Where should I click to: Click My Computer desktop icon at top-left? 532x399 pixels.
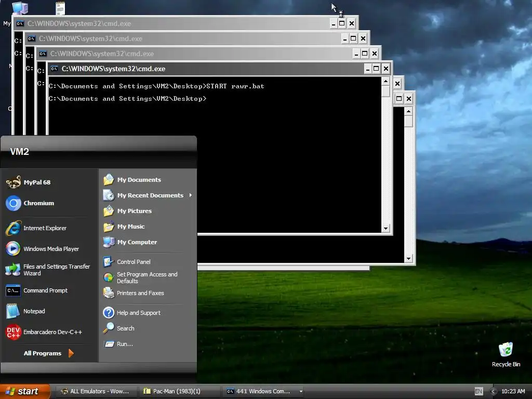[20, 8]
